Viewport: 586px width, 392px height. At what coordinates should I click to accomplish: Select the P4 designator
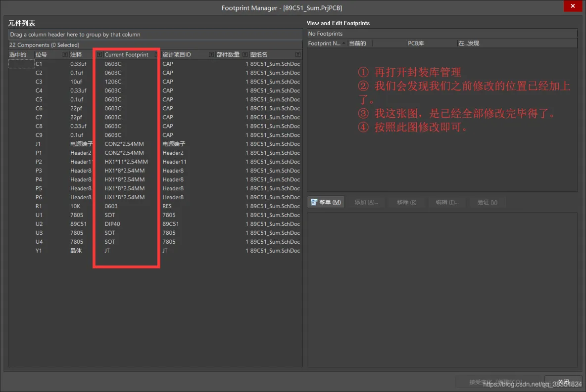click(x=39, y=179)
